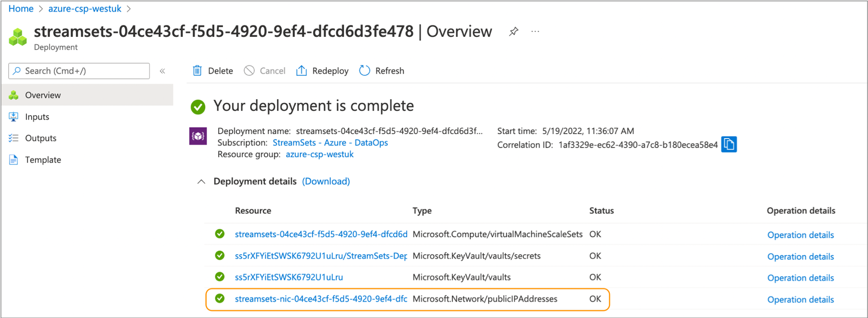Focus the Search (Cmd+/) field

point(79,71)
